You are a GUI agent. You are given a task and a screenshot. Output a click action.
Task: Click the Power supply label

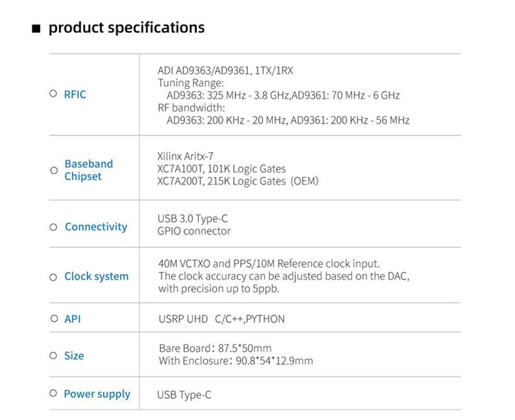pyautogui.click(x=97, y=394)
